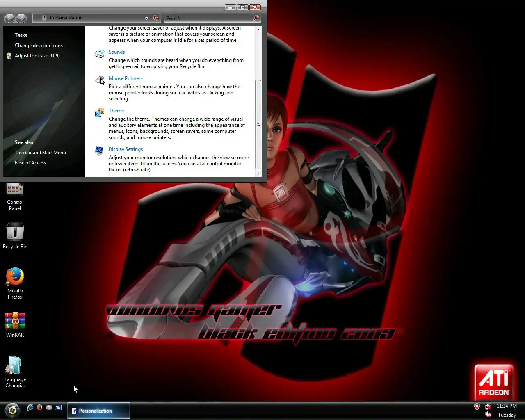Screen dimensions: 525x420
Task: Click the Back arrow in Personalization window
Action: pyautogui.click(x=9, y=18)
